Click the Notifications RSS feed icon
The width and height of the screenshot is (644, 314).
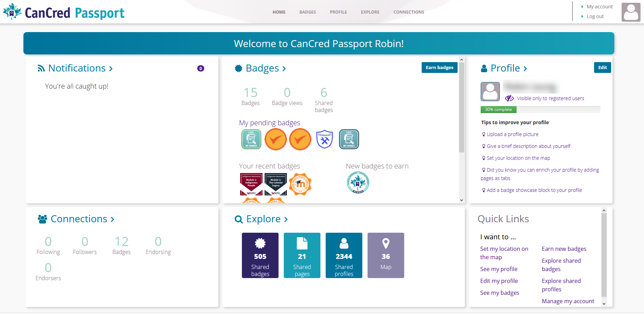coord(41,68)
